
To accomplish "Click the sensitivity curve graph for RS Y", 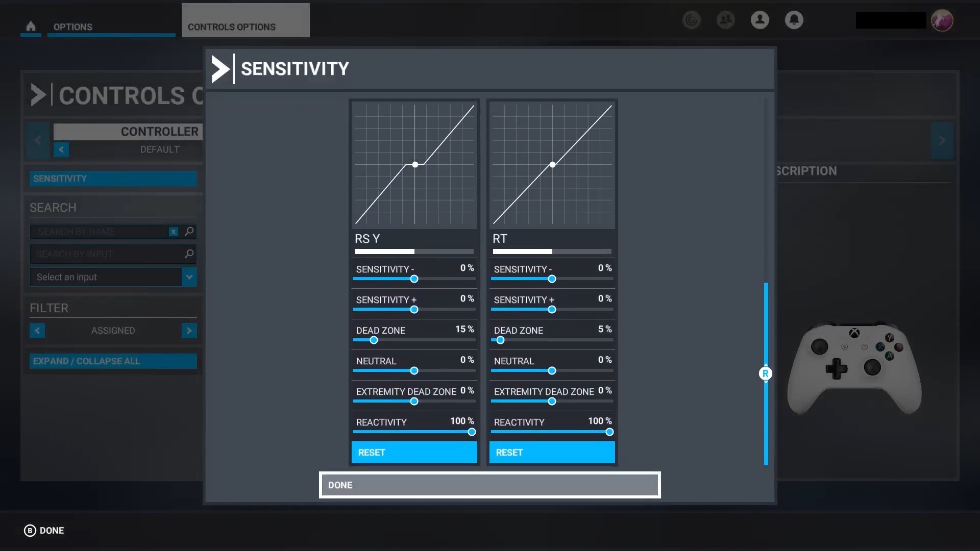I will [x=413, y=165].
